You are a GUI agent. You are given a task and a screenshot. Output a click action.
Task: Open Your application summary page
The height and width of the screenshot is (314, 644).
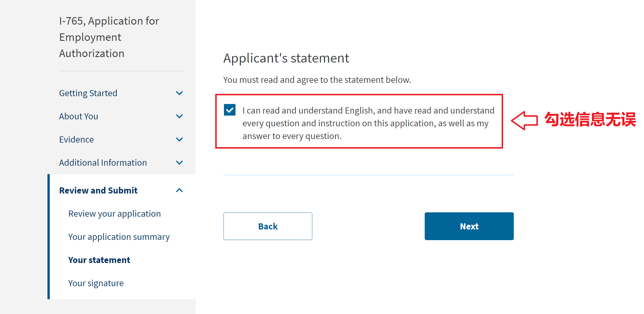(119, 237)
